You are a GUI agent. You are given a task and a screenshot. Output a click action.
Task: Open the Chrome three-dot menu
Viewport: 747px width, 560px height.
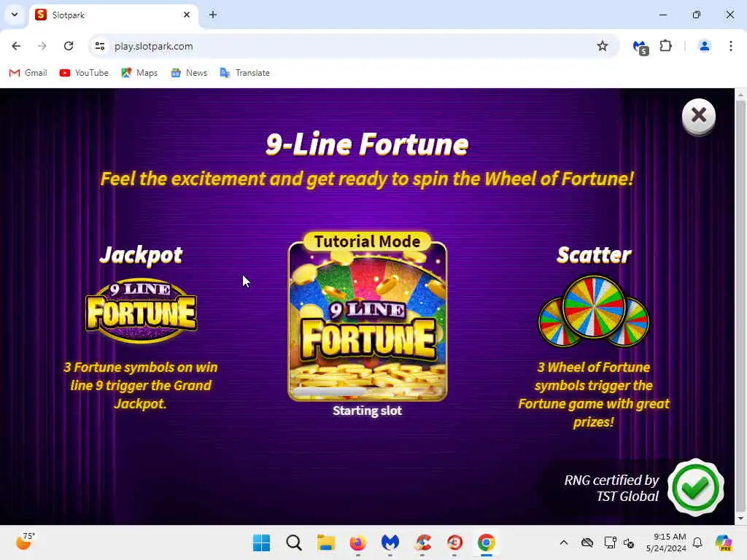(x=730, y=46)
